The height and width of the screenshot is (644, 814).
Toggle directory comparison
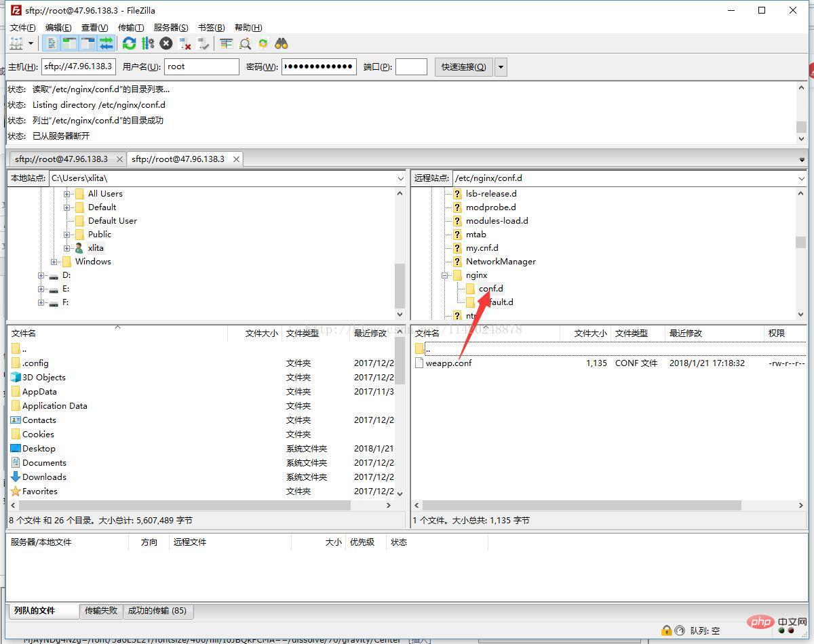pos(245,43)
